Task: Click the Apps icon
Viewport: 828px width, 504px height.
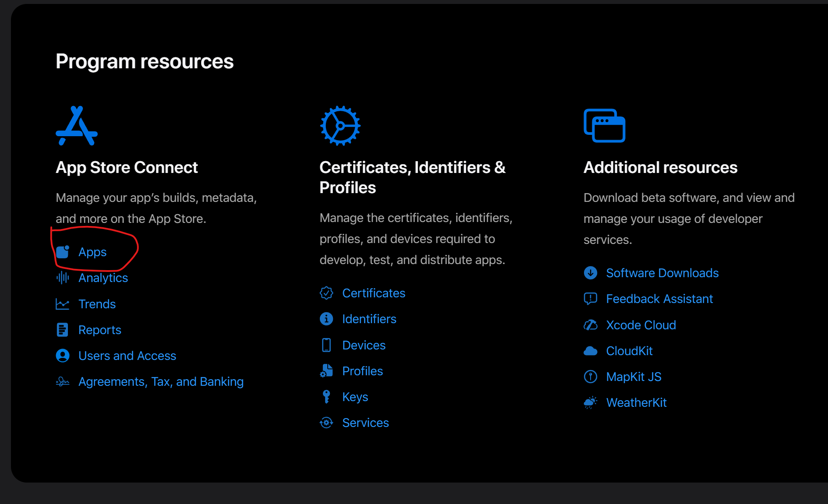Action: click(63, 252)
